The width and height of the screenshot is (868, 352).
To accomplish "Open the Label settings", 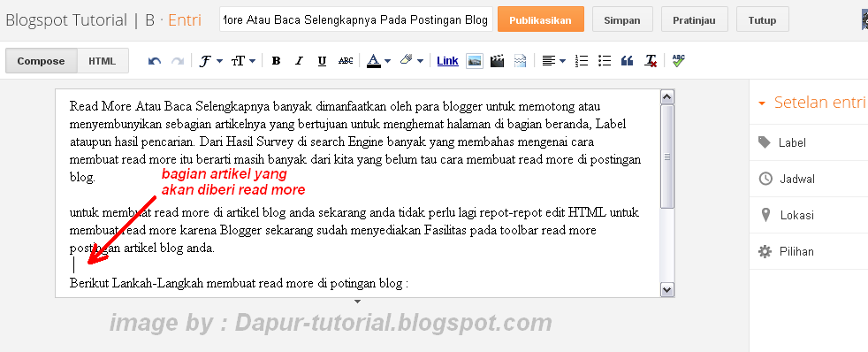I will [809, 142].
